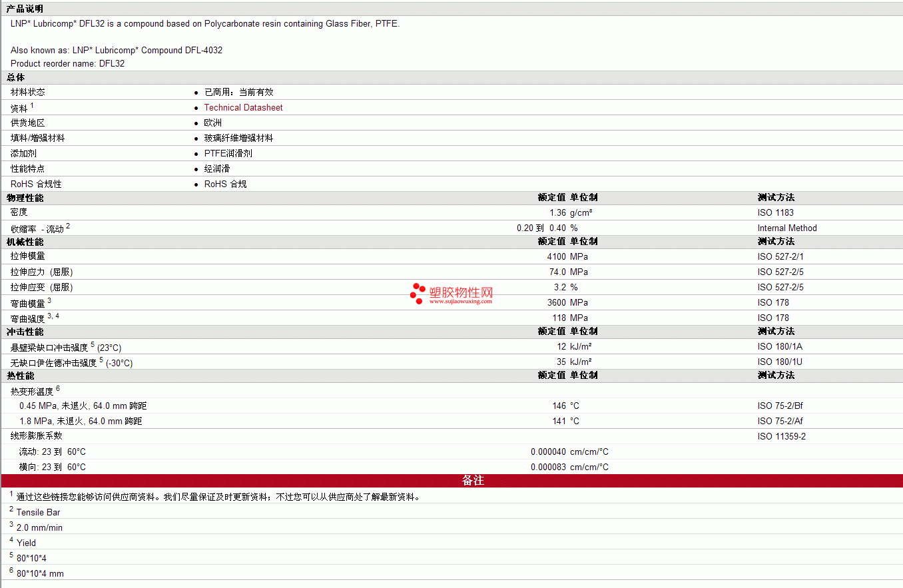
Task: Click the 材料状态 row label
Action: tap(28, 92)
